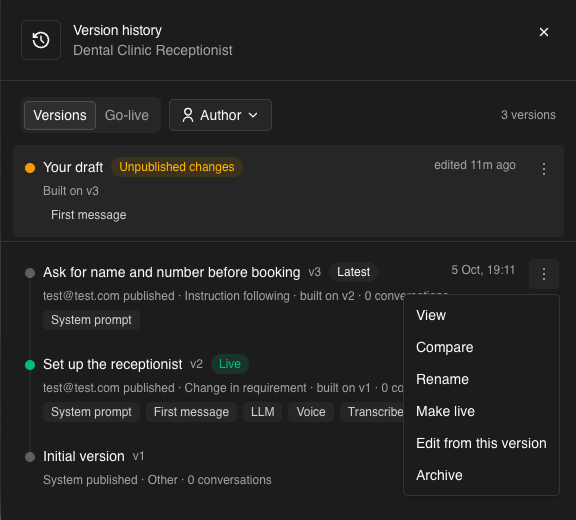Click the v2 version label

click(197, 364)
